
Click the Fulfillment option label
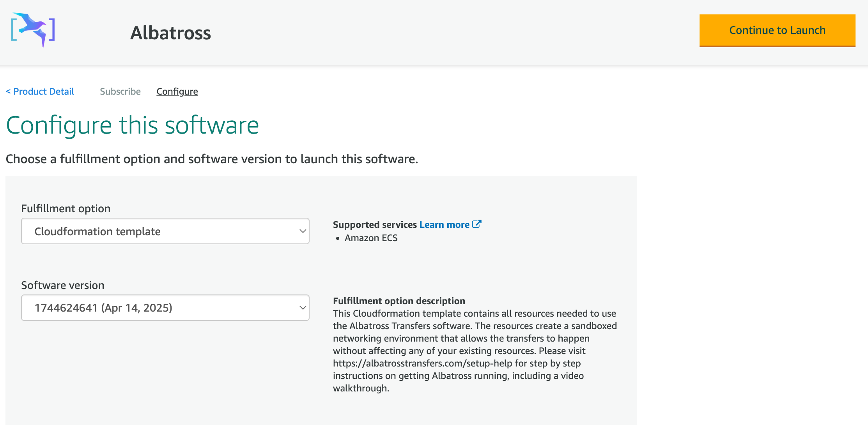pos(66,209)
